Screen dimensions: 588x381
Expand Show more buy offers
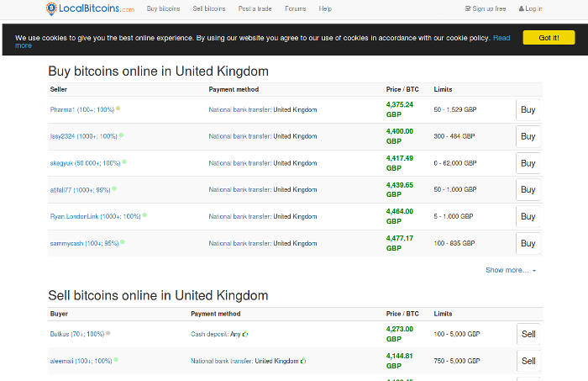(x=511, y=270)
